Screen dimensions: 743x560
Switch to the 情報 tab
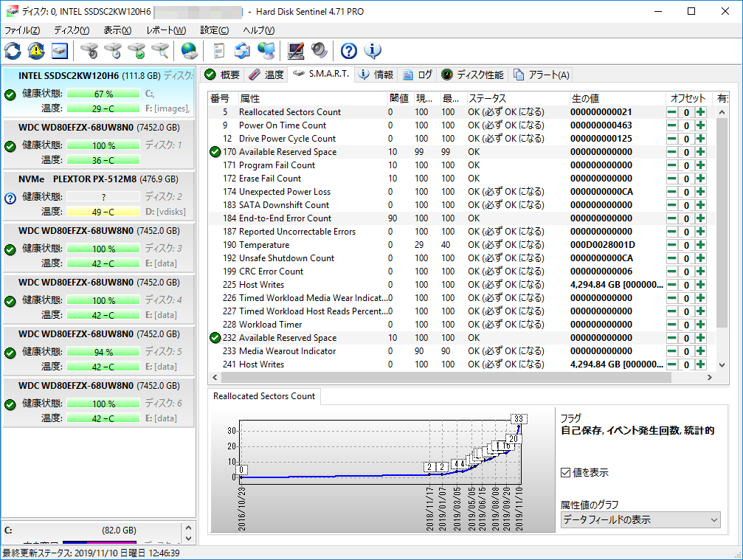(x=376, y=75)
